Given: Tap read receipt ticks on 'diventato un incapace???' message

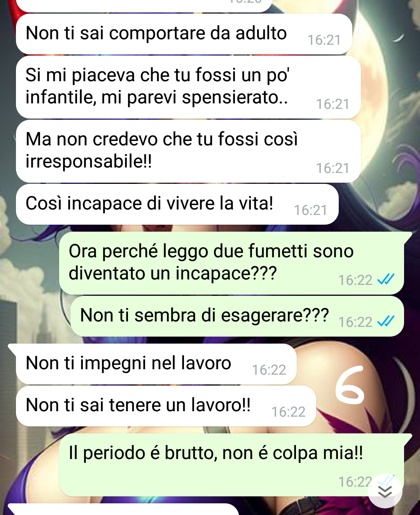Looking at the screenshot, I should [386, 279].
